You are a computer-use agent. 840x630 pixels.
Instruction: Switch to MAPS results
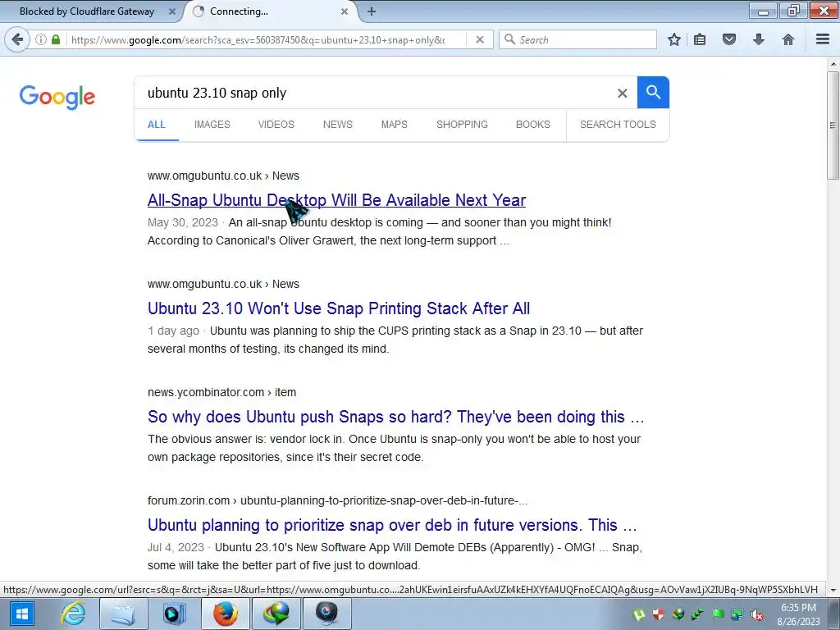click(x=395, y=125)
